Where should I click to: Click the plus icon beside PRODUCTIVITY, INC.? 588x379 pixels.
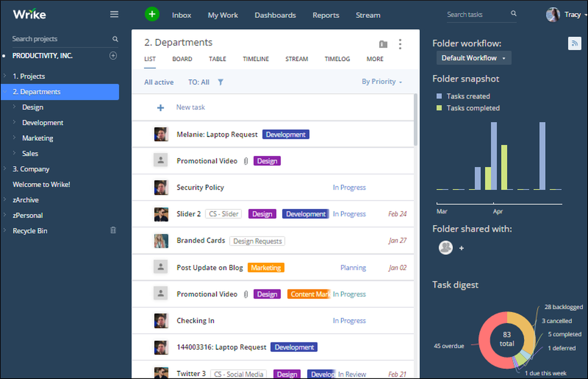click(113, 56)
